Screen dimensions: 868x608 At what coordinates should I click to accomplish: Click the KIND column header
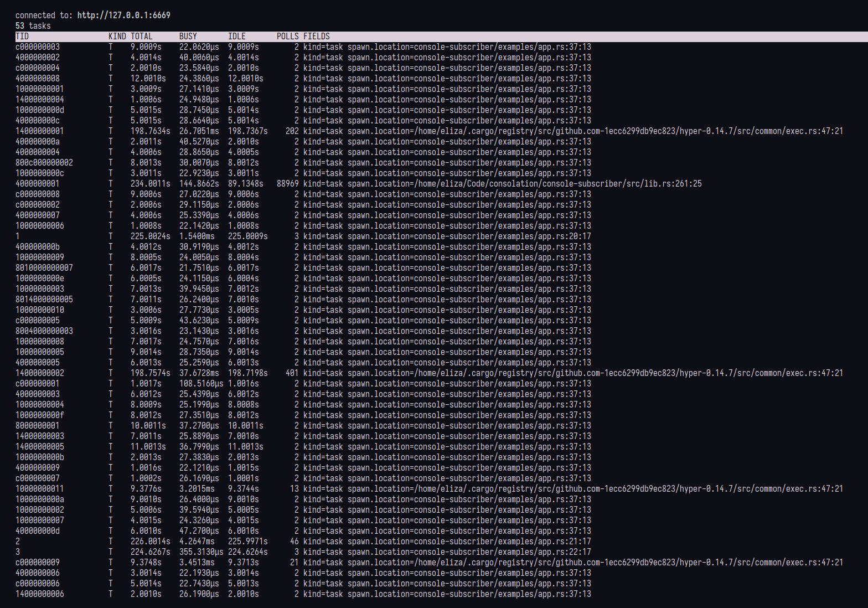coord(117,37)
